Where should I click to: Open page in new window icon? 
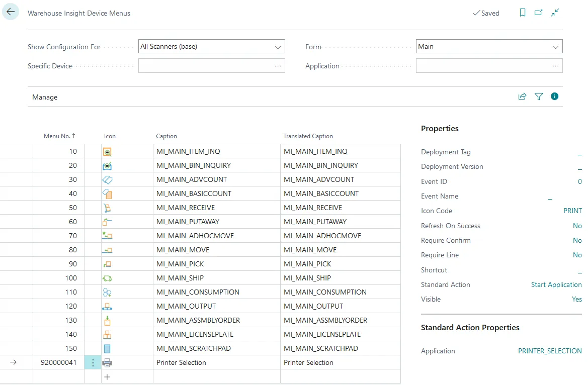(539, 13)
